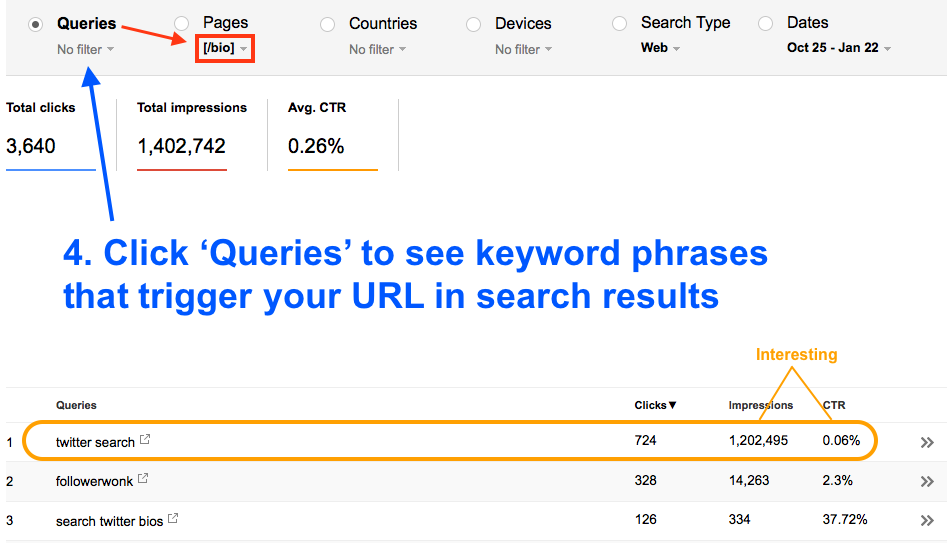This screenshot has width=950, height=543.
Task: Expand details arrows for followerwonk row
Action: pyautogui.click(x=927, y=481)
